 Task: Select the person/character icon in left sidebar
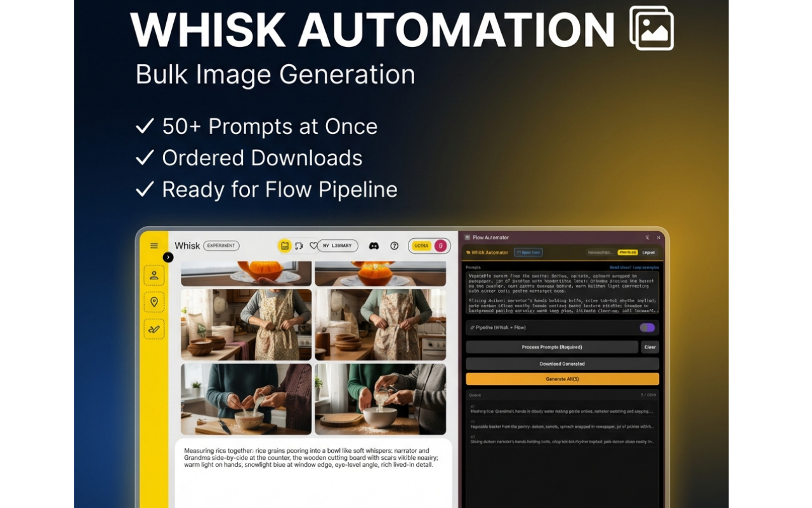pyautogui.click(x=153, y=275)
